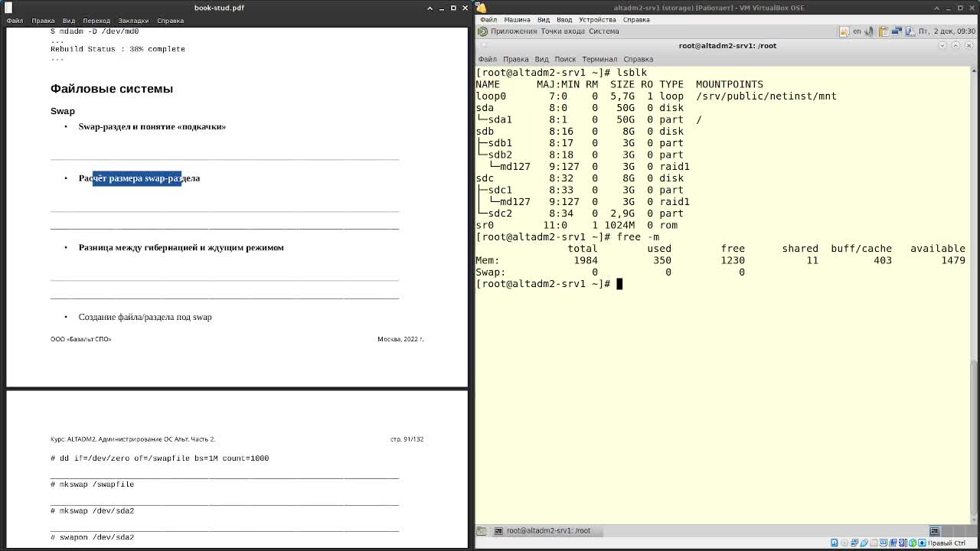The height and width of the screenshot is (551, 980).
Task: Click the 'free -m' command in the terminal
Action: point(638,237)
